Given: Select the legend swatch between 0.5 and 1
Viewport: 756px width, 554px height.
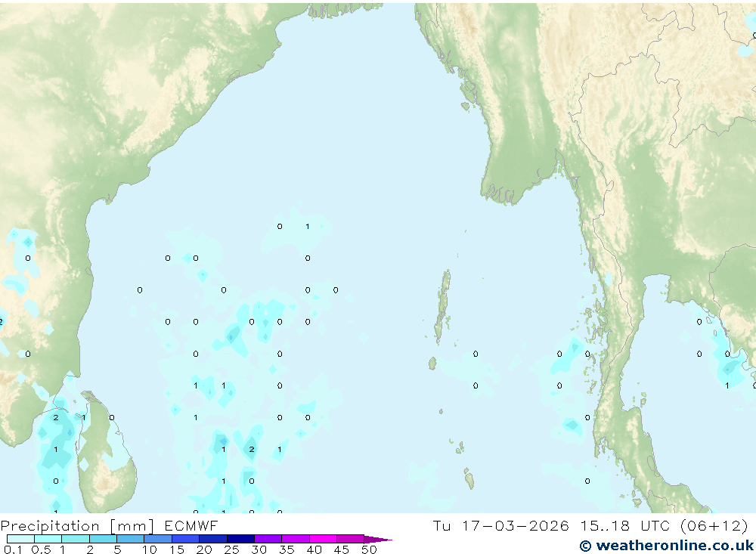Looking at the screenshot, I should click(48, 539).
